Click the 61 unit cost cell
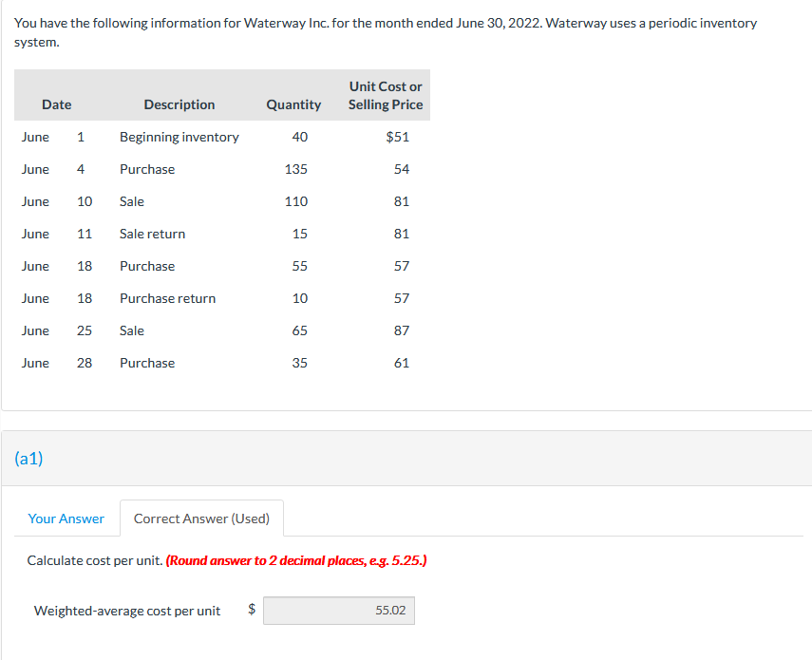 click(402, 363)
